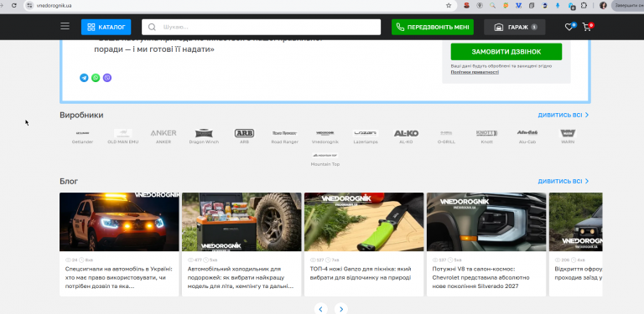Select the OLD MAN EMU manufacturer logo
This screenshot has width=644, height=314.
[x=123, y=133]
